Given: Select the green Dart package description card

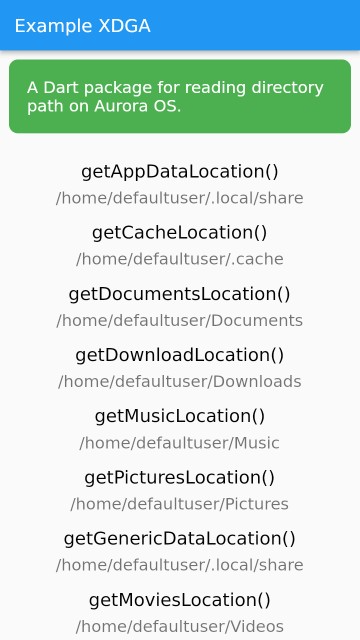Looking at the screenshot, I should [x=180, y=96].
